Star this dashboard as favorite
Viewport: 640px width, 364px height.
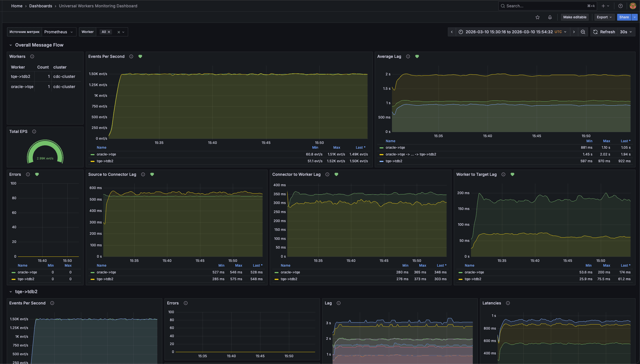(537, 17)
